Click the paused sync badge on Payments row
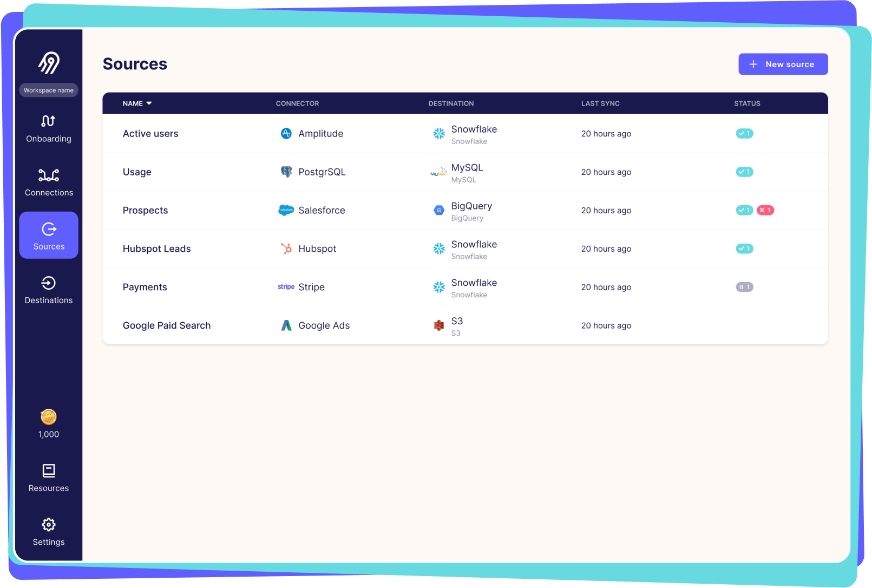 (x=745, y=287)
